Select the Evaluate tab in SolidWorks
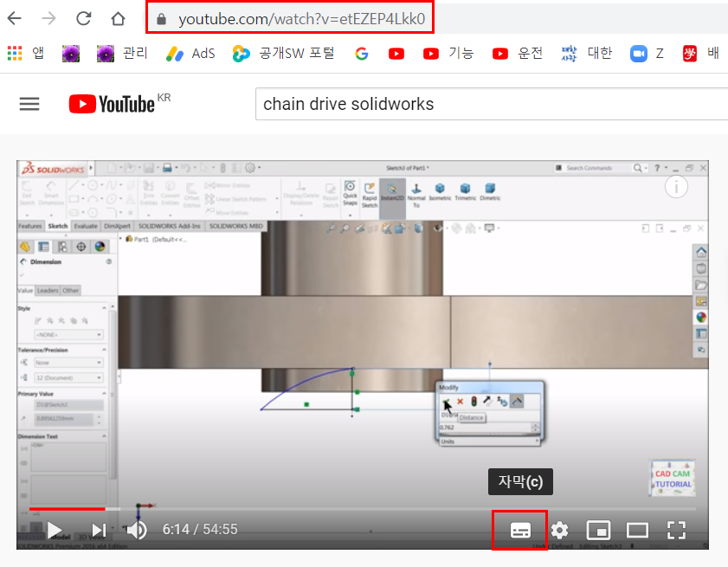The width and height of the screenshot is (728, 567). click(x=86, y=226)
